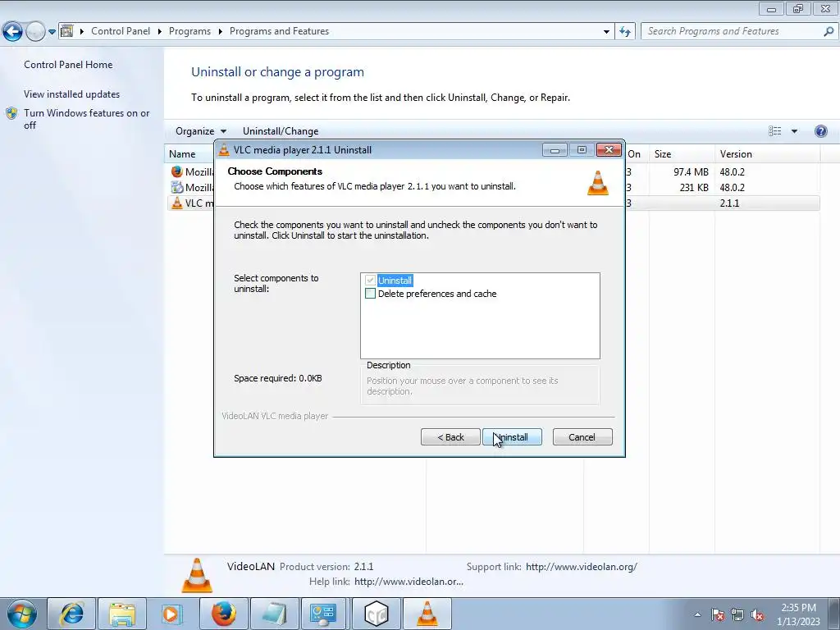Open support link http://www.videolan.org/
The image size is (840, 630).
[582, 567]
